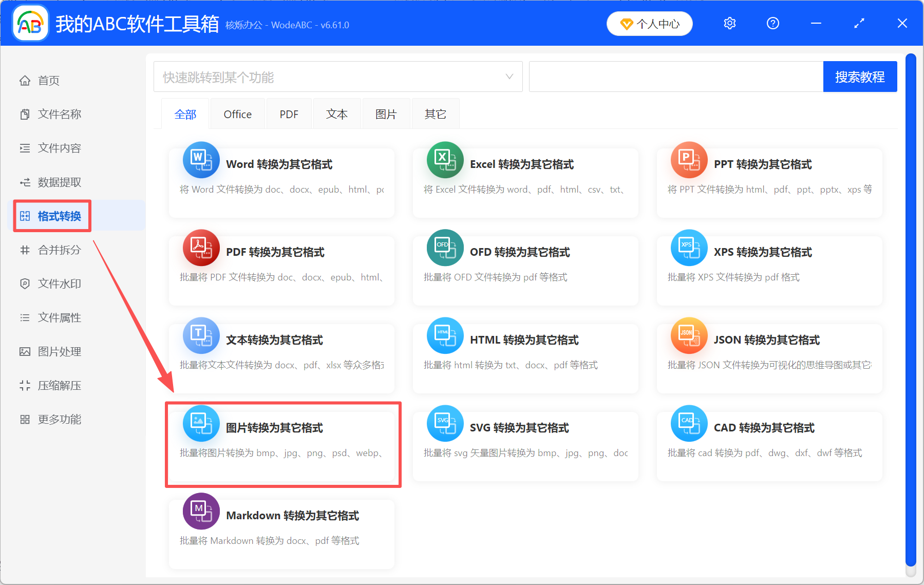Viewport: 924px width, 585px height.
Task: Select the PDF conversion icon
Action: (201, 248)
